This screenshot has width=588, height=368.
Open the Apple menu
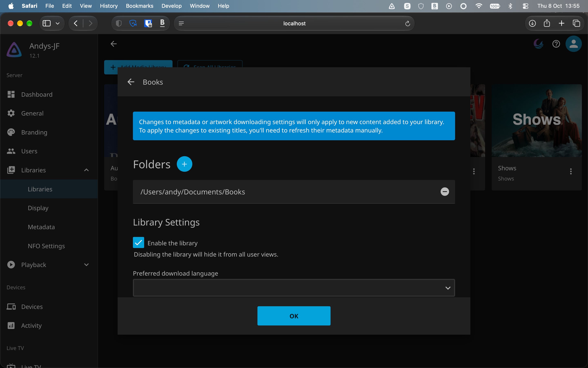click(11, 6)
